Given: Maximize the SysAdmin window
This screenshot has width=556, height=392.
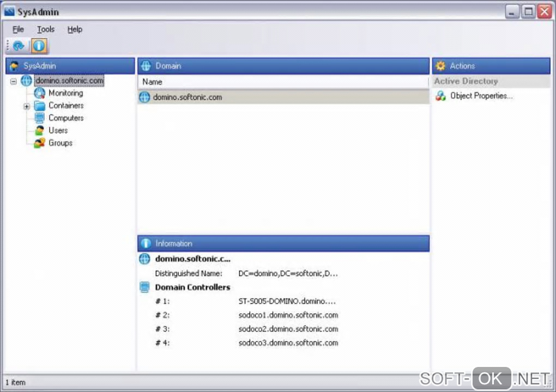Looking at the screenshot, I should click(x=528, y=11).
